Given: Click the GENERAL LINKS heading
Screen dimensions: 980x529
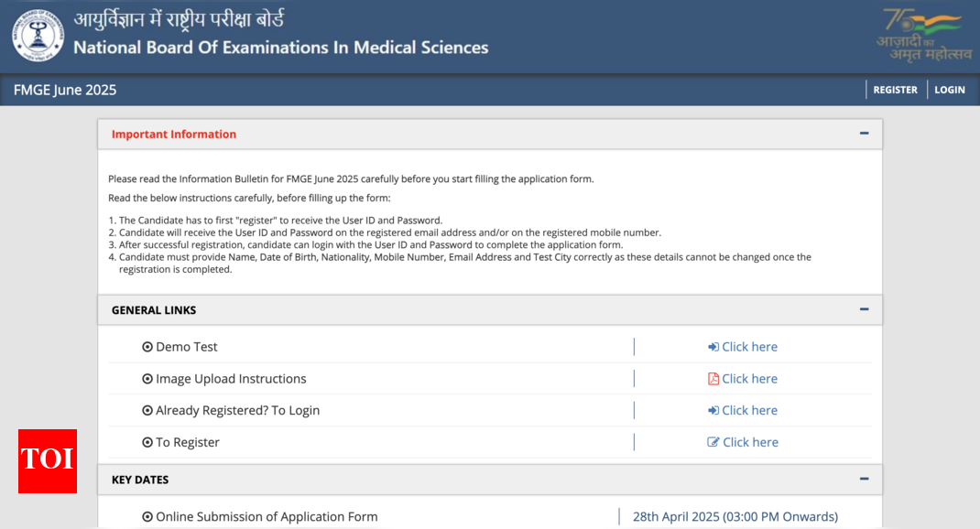Looking at the screenshot, I should tap(154, 310).
